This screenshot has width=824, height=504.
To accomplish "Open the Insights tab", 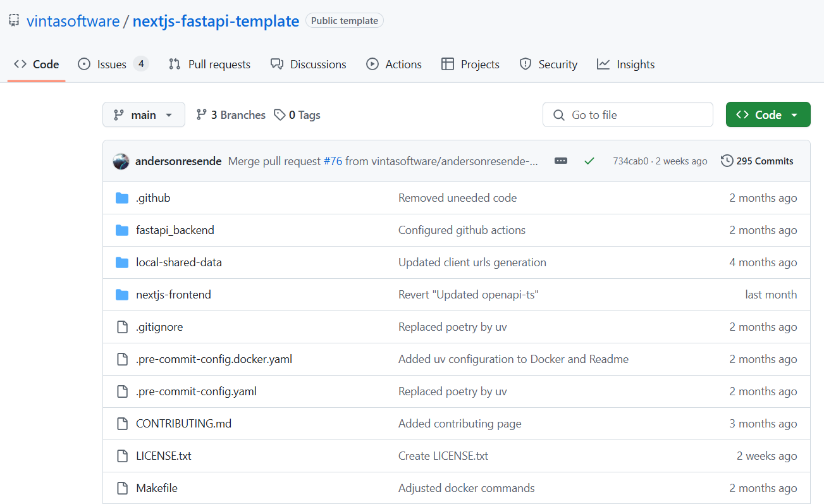I will 626,65.
